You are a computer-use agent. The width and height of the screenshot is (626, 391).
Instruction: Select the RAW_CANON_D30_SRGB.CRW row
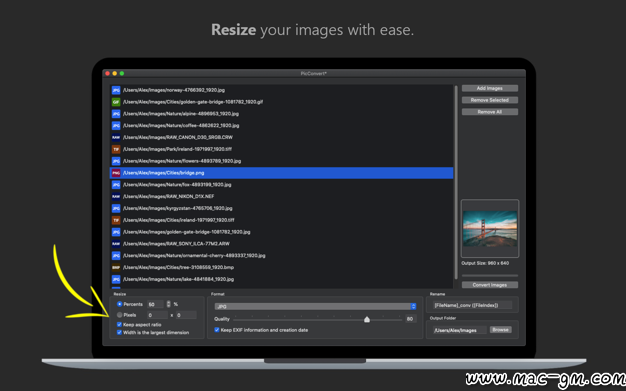pyautogui.click(x=282, y=137)
